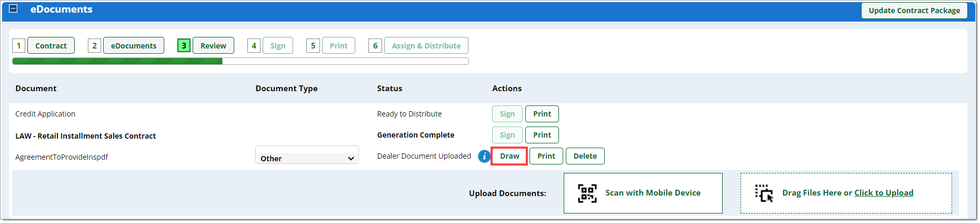Open the Review step tab

click(x=213, y=45)
